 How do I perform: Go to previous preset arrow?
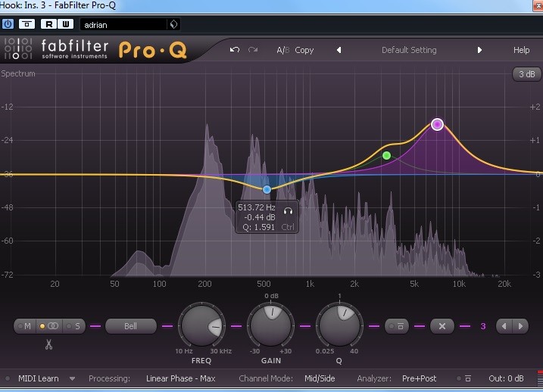pos(339,50)
